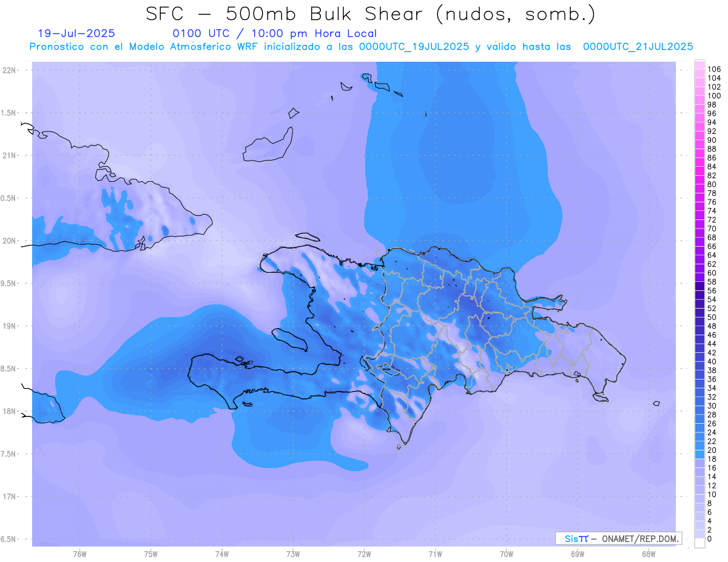Click the colorbar value '80'
This screenshot has width=728, height=562.
tap(712, 184)
